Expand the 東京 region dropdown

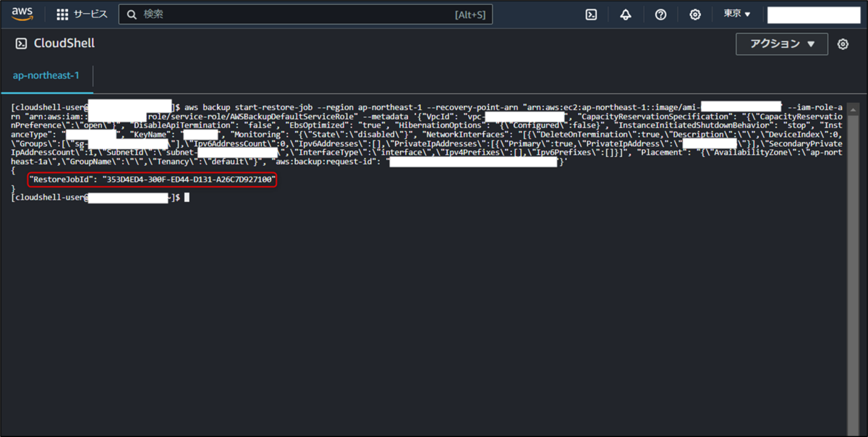coord(737,14)
